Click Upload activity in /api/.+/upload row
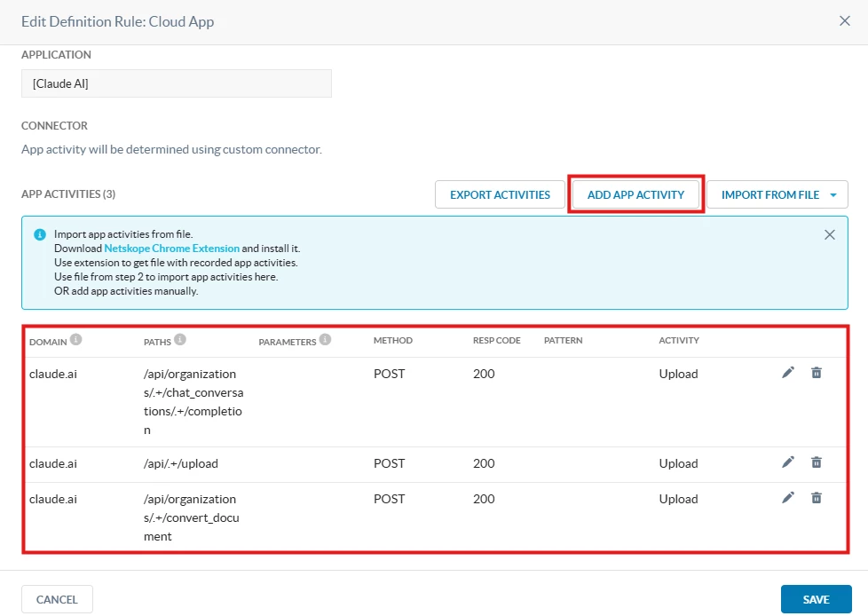The width and height of the screenshot is (868, 616). [x=678, y=464]
